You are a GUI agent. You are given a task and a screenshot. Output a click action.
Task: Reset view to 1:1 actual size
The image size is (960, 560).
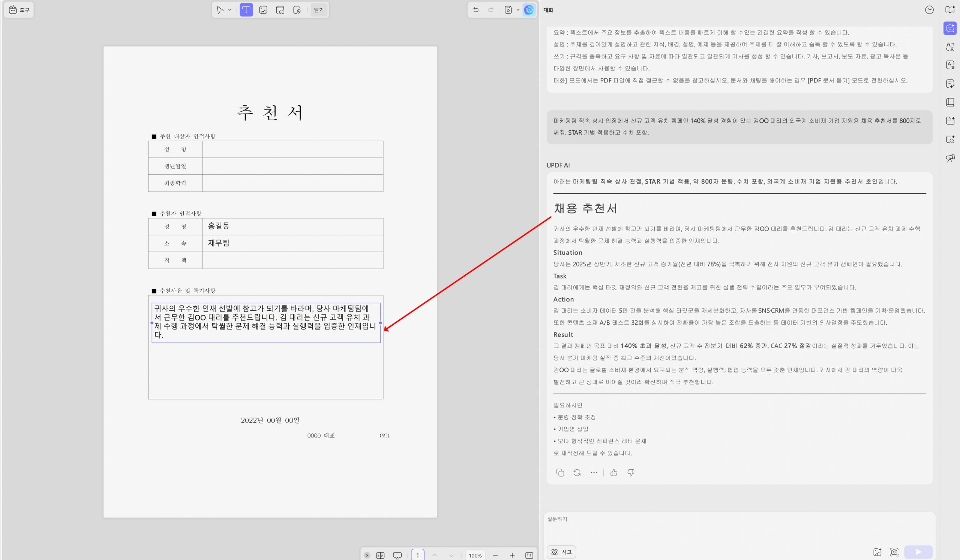[529, 556]
